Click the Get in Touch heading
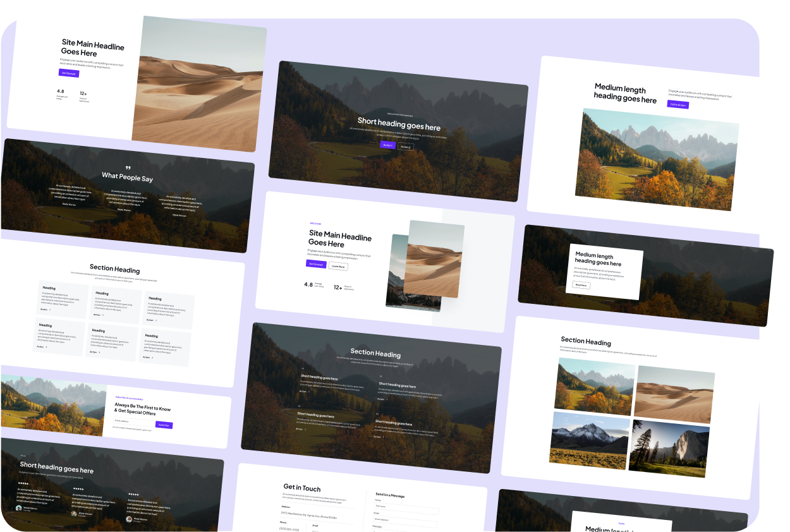 [302, 488]
